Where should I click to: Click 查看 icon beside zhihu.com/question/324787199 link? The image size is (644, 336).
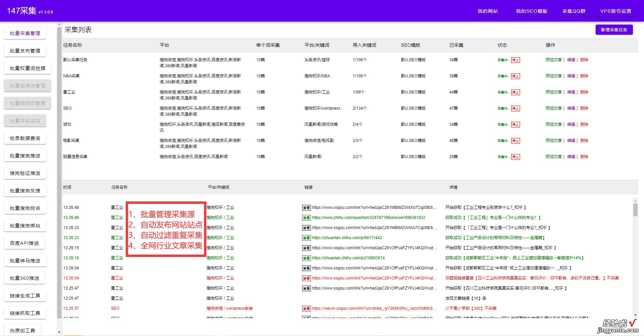click(306, 218)
